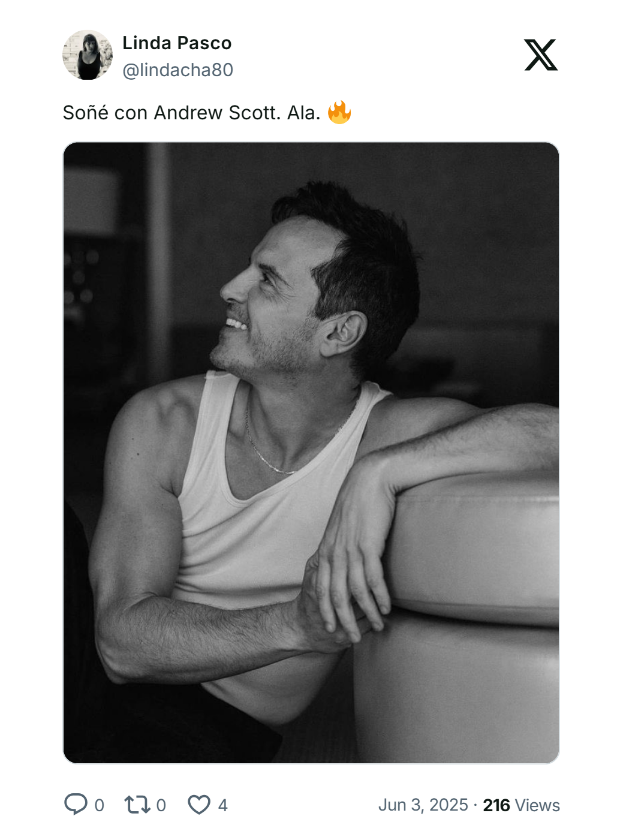Click the 216 view count number
620x840 pixels.
[x=496, y=805]
